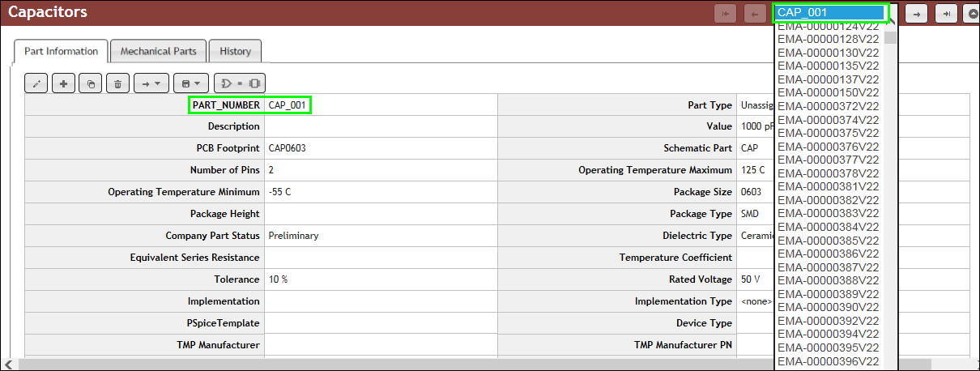Image resolution: width=980 pixels, height=371 pixels.
Task: Choose EMA-00000392V22 from the dropdown list
Action: coord(829,321)
